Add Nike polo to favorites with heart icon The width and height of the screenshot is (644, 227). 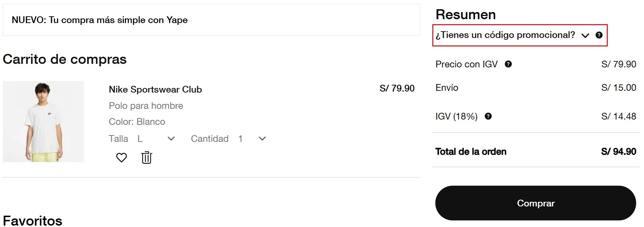(121, 157)
